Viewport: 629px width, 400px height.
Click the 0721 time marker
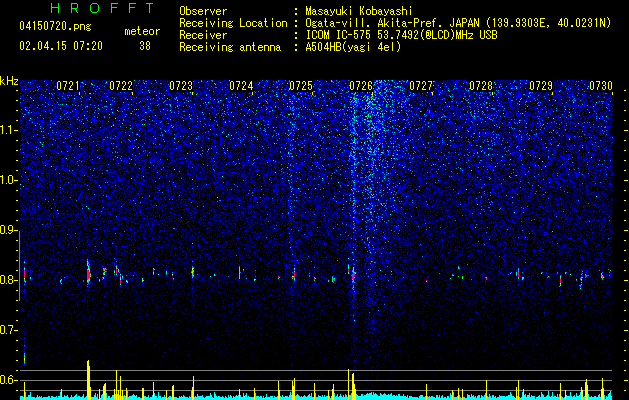click(x=68, y=86)
